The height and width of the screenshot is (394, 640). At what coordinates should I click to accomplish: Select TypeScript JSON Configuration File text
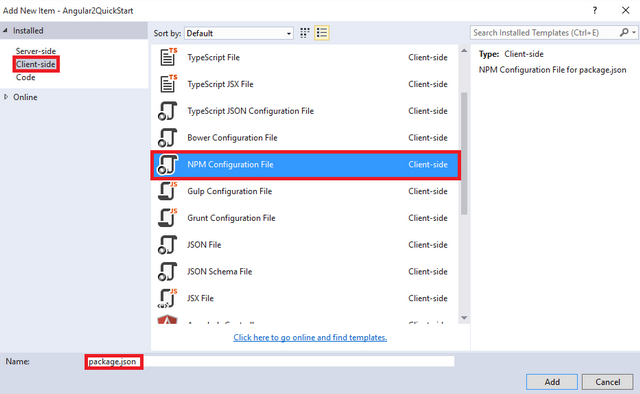pos(250,111)
